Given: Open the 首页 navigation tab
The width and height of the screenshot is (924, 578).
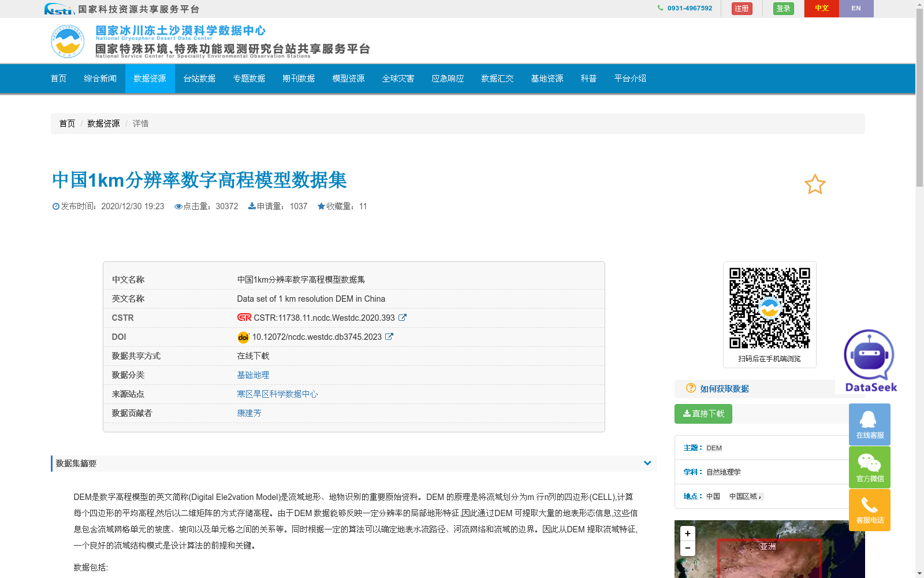Looking at the screenshot, I should (59, 79).
